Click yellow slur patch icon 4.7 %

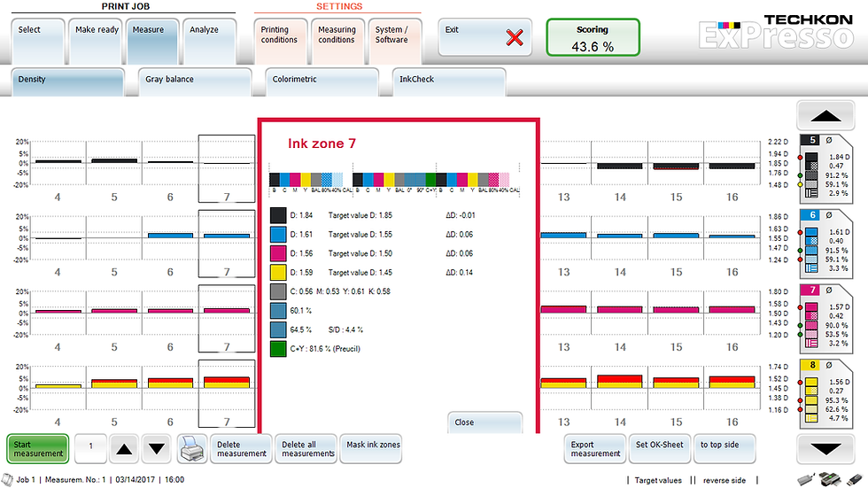(x=811, y=418)
